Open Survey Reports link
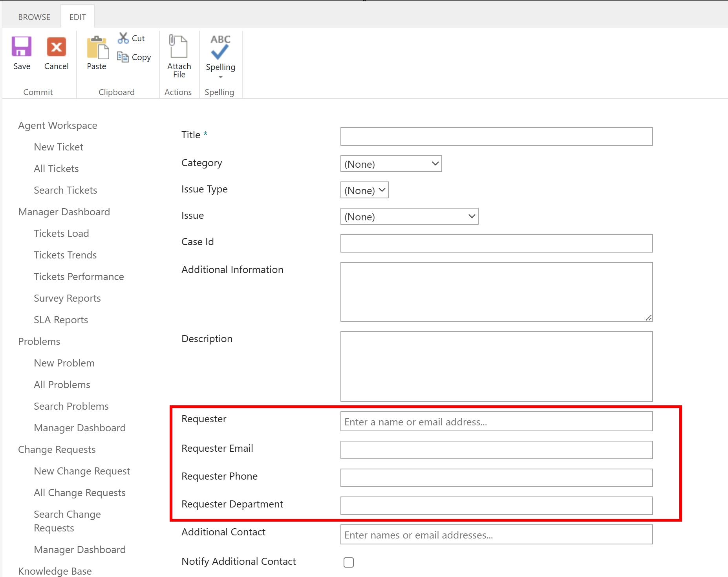 (x=67, y=298)
